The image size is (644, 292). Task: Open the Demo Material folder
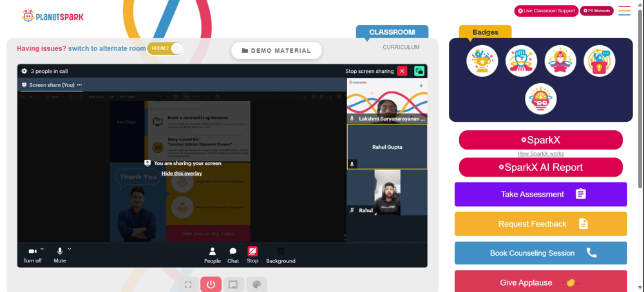coord(276,50)
